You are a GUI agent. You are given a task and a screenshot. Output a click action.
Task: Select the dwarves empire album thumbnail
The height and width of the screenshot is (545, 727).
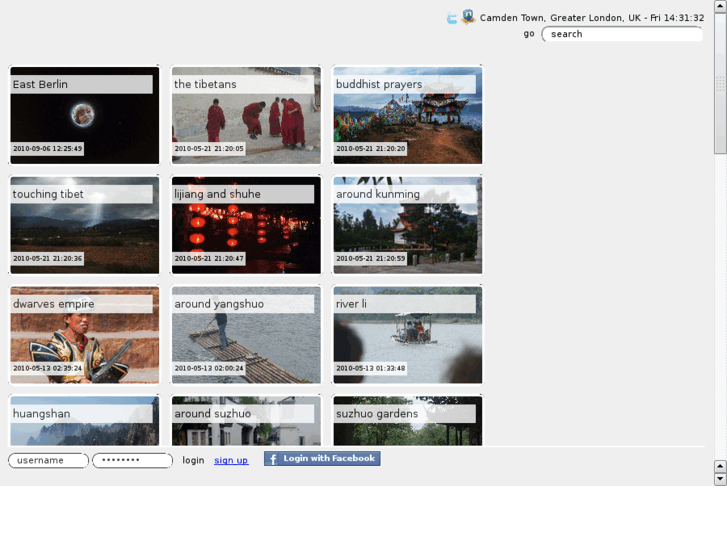pos(85,336)
